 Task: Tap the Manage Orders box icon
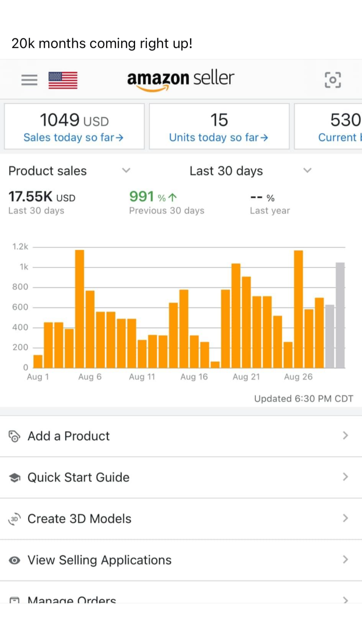click(x=14, y=600)
